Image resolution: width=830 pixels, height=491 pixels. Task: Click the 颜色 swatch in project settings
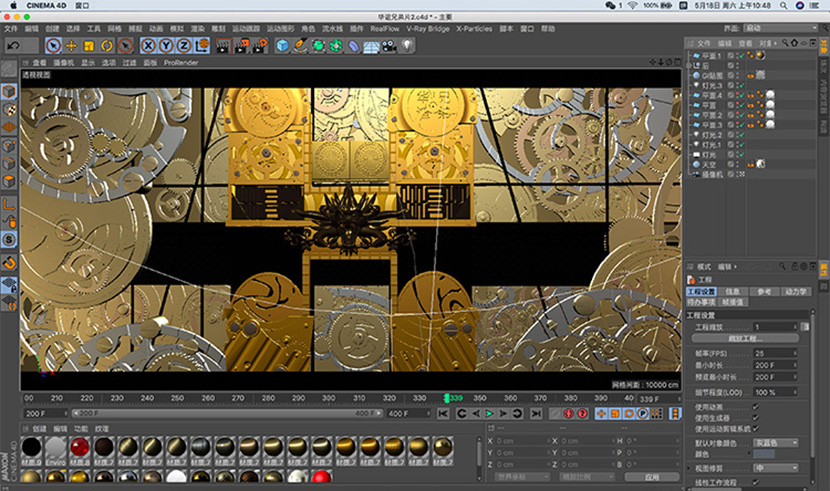(764, 454)
